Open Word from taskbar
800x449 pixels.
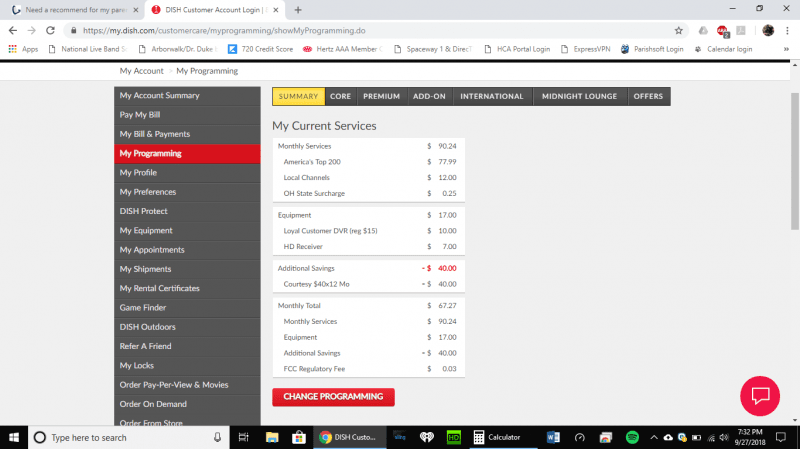pyautogui.click(x=553, y=438)
